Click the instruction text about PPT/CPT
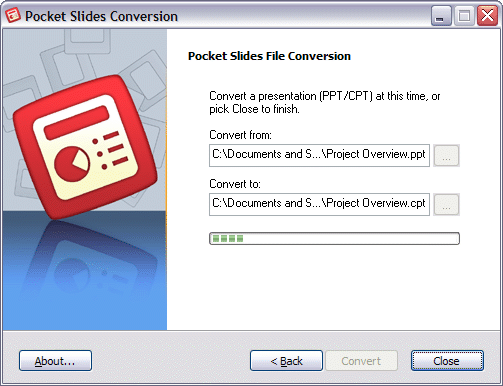503x386 pixels. click(325, 102)
